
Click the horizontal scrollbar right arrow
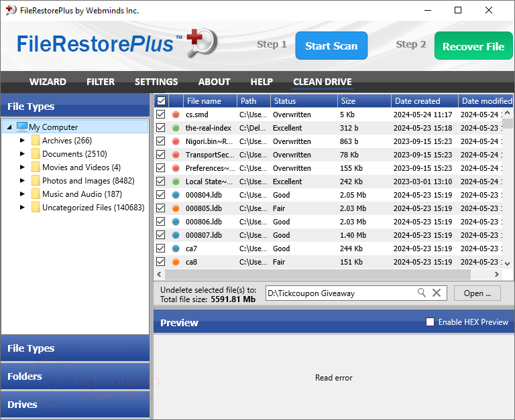[497, 275]
